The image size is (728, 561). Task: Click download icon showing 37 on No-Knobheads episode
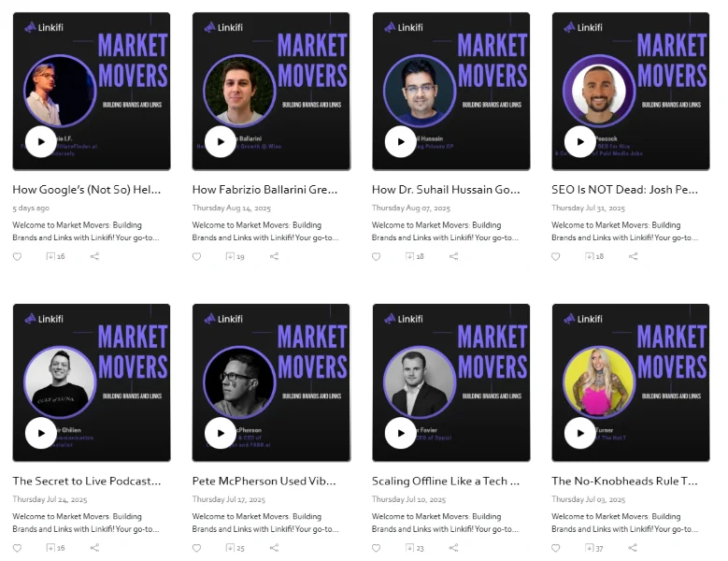[589, 548]
